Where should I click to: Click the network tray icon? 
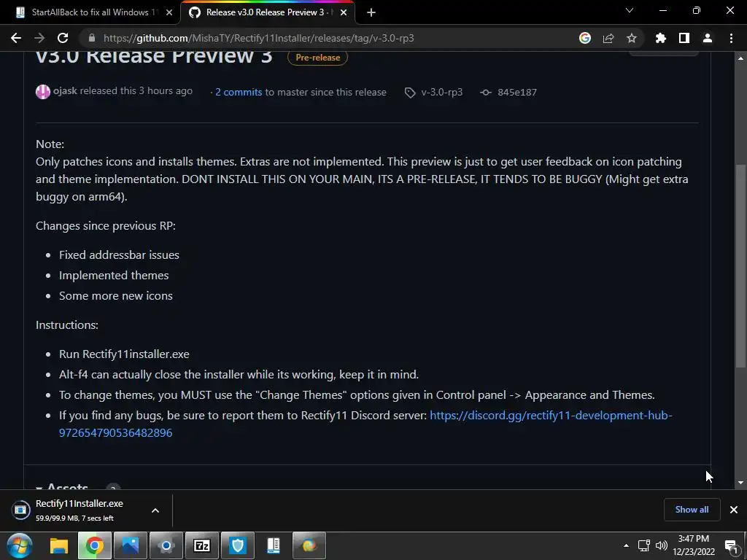(643, 545)
